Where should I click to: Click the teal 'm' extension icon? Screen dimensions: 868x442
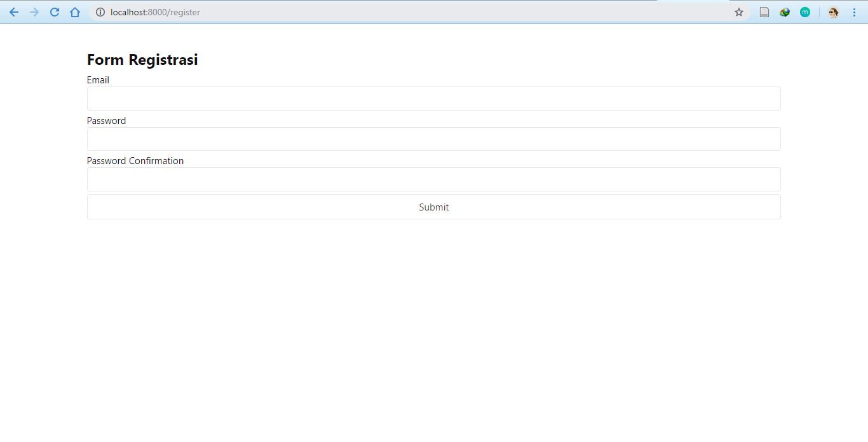click(805, 12)
